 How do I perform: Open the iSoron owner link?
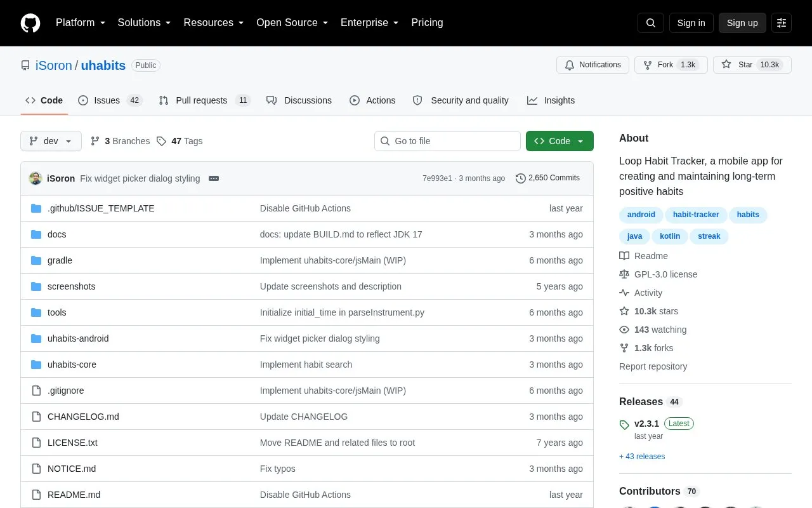[54, 65]
